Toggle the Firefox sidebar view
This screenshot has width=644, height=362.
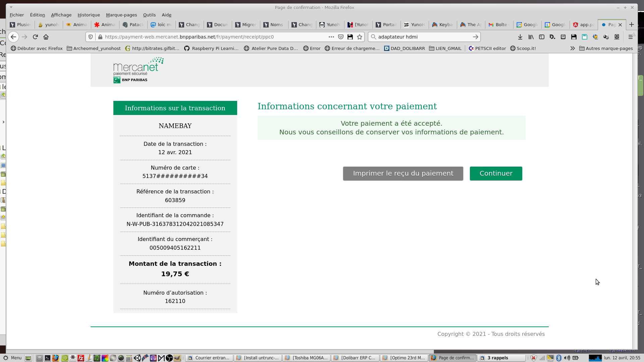coord(541,37)
